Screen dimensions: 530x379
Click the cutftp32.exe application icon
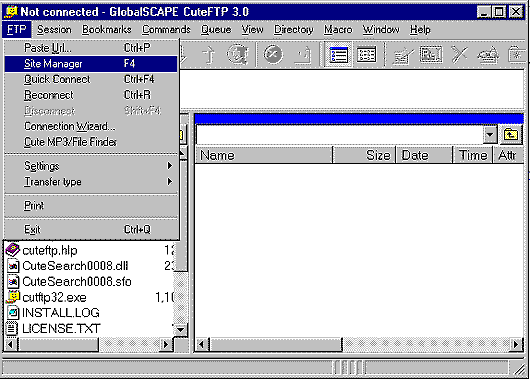pyautogui.click(x=13, y=298)
